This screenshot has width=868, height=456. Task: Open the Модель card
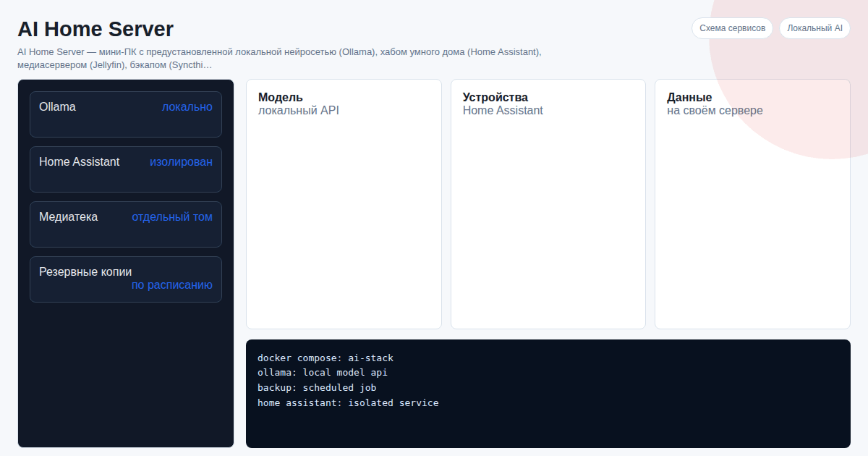(x=344, y=204)
